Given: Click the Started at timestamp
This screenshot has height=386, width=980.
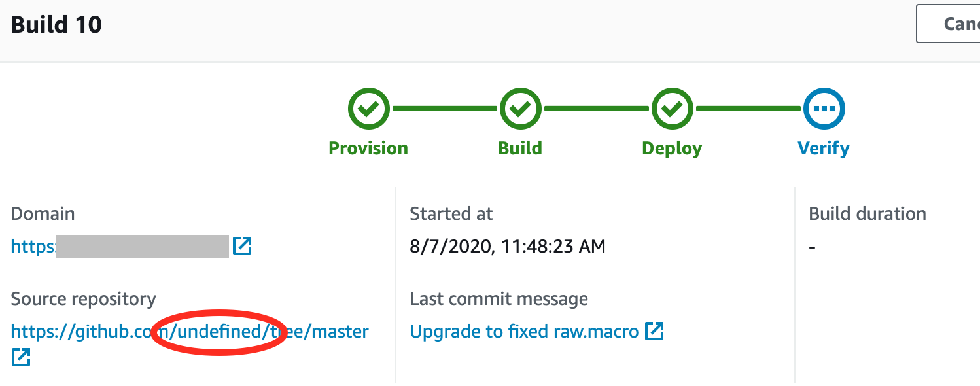Looking at the screenshot, I should 508,246.
